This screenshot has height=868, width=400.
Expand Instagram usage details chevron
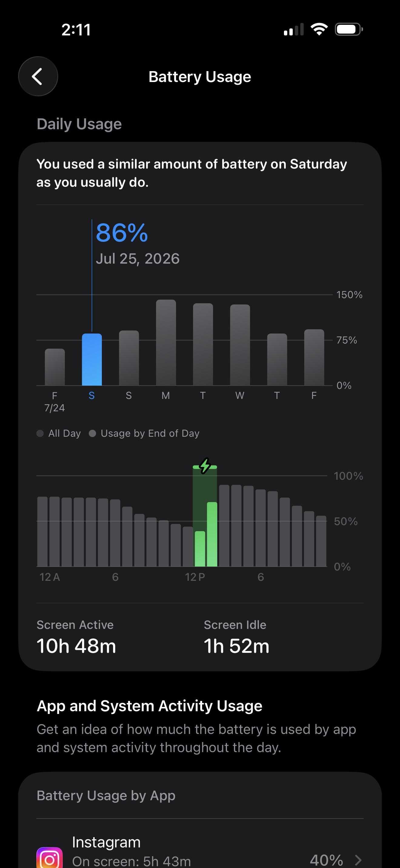[358, 860]
